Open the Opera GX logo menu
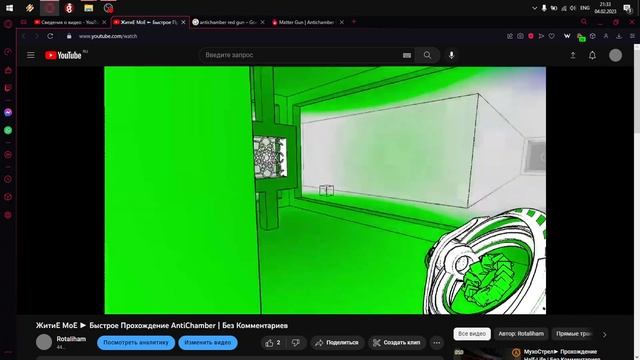 click(8, 24)
